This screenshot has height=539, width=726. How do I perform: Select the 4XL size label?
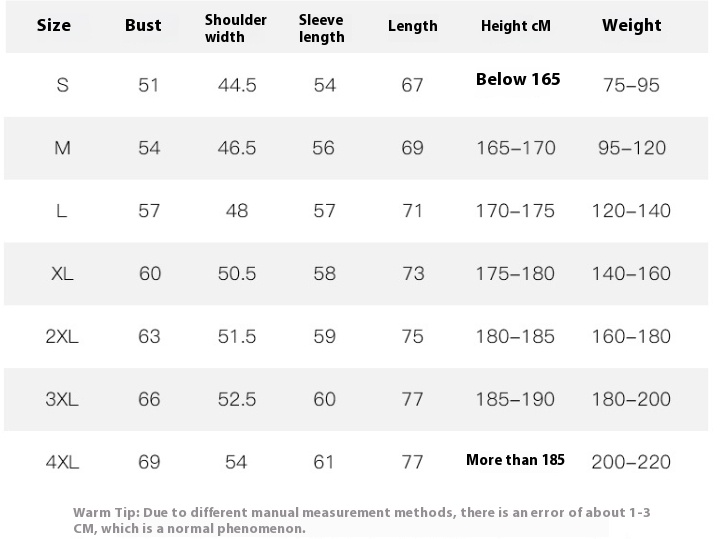(x=62, y=462)
